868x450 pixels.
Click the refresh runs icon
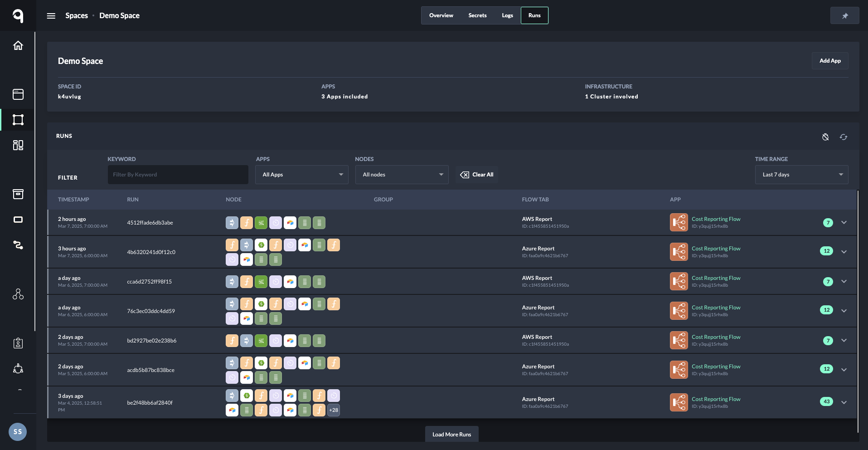pyautogui.click(x=843, y=137)
